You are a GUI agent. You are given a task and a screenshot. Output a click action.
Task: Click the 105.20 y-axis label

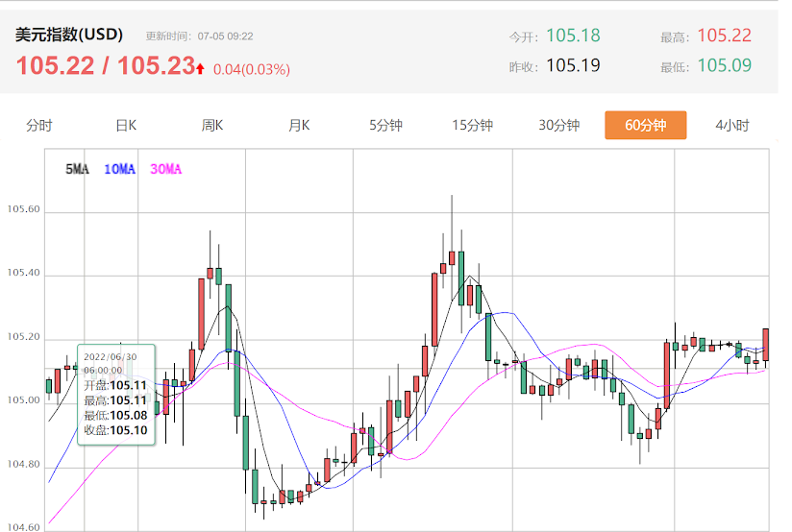point(23,337)
